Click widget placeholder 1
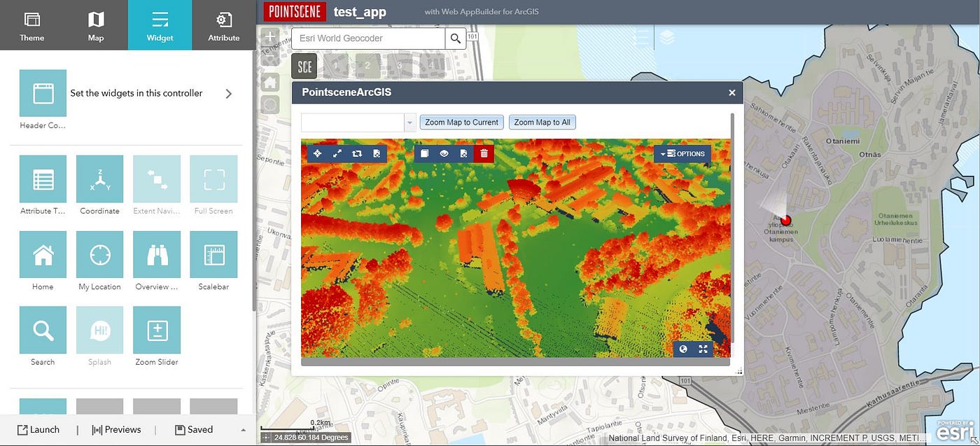Screen dimensions: 980x446 [336, 67]
